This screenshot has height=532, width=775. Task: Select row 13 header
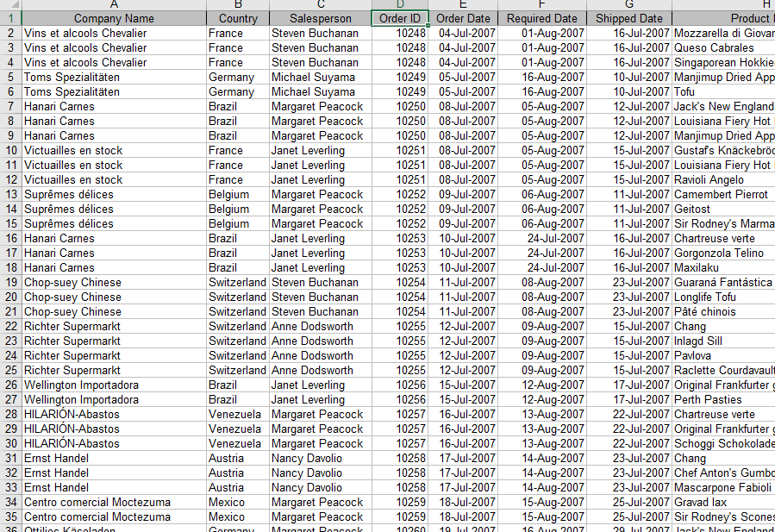click(11, 194)
